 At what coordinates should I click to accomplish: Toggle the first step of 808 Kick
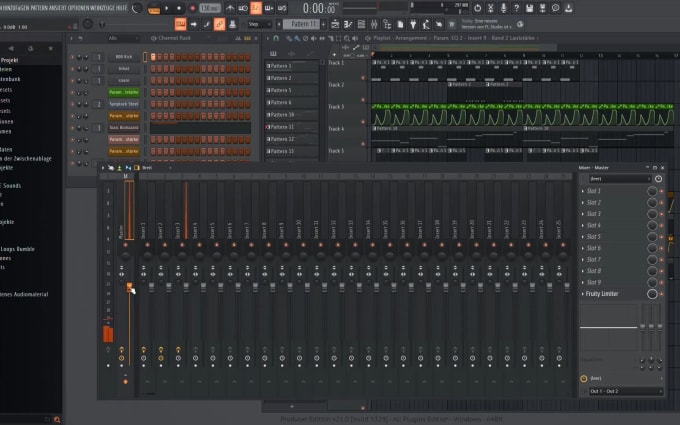click(x=153, y=57)
